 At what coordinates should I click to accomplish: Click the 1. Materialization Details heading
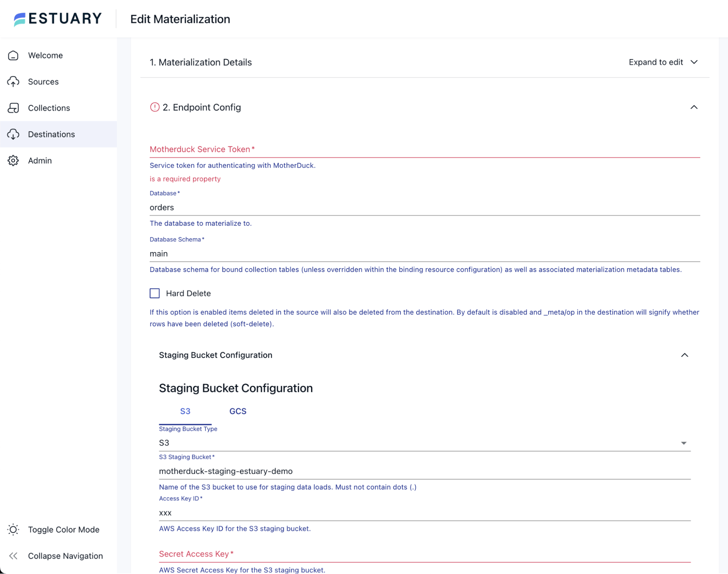click(201, 62)
